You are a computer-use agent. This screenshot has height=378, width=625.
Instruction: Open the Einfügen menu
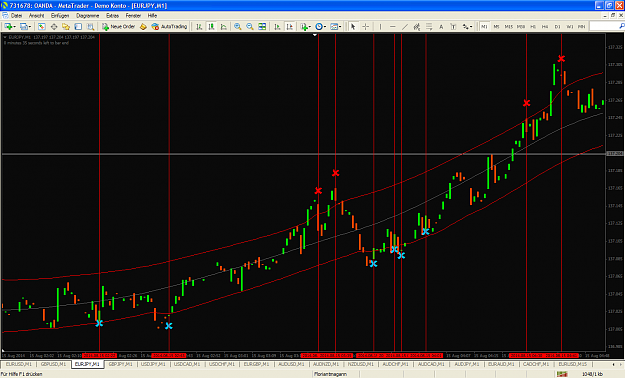coord(60,16)
